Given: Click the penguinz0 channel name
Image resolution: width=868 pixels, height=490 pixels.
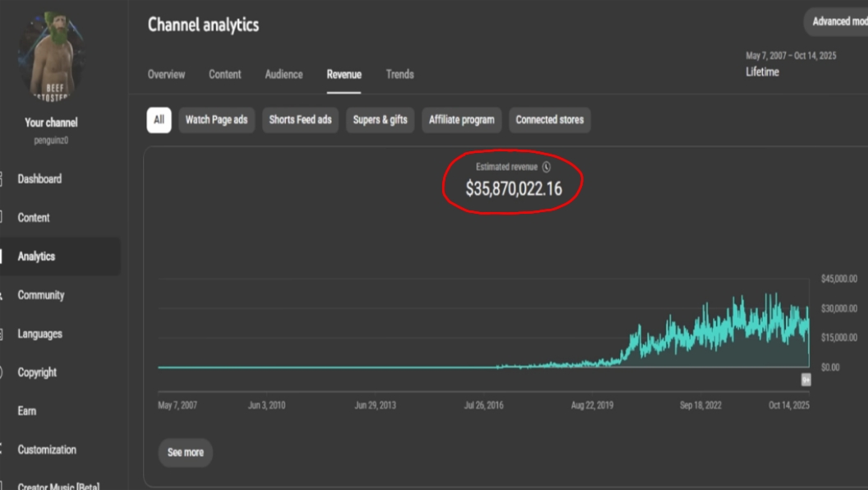Looking at the screenshot, I should 51,141.
